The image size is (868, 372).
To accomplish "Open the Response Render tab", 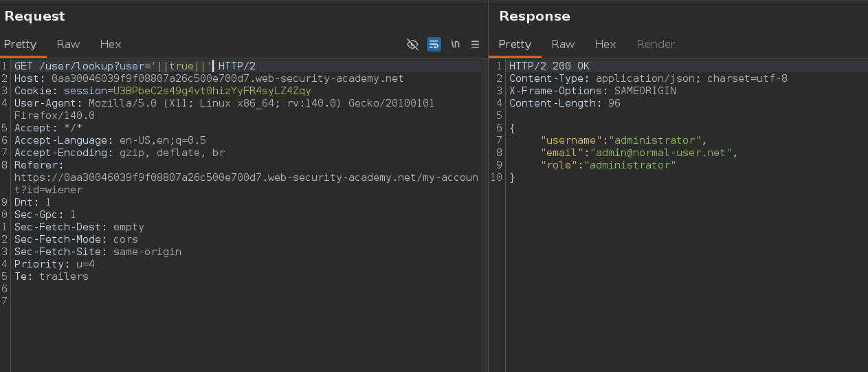I will click(656, 44).
